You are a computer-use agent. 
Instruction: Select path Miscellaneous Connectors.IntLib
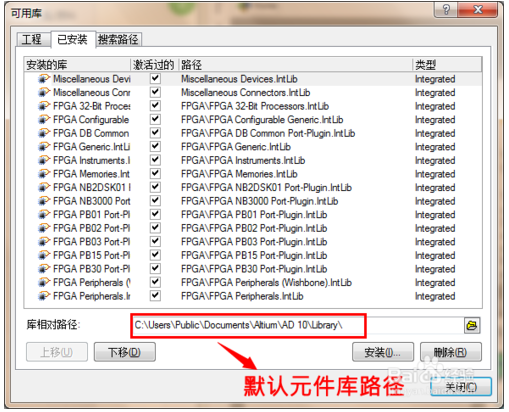click(x=245, y=92)
